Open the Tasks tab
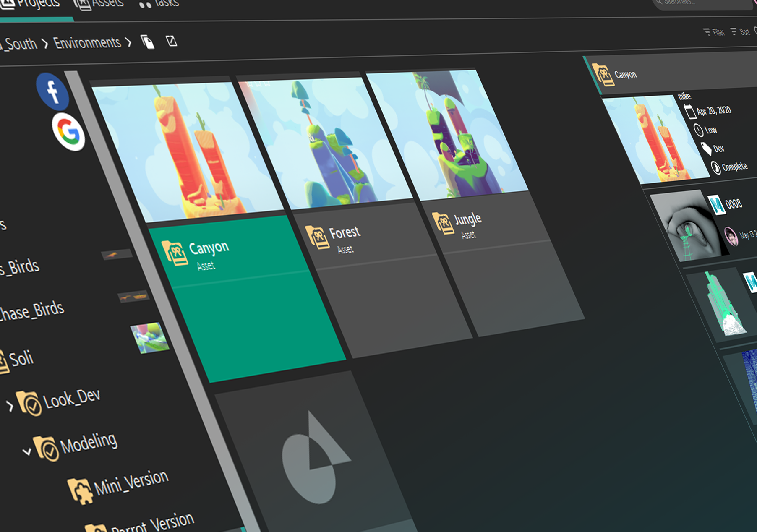 (x=159, y=4)
